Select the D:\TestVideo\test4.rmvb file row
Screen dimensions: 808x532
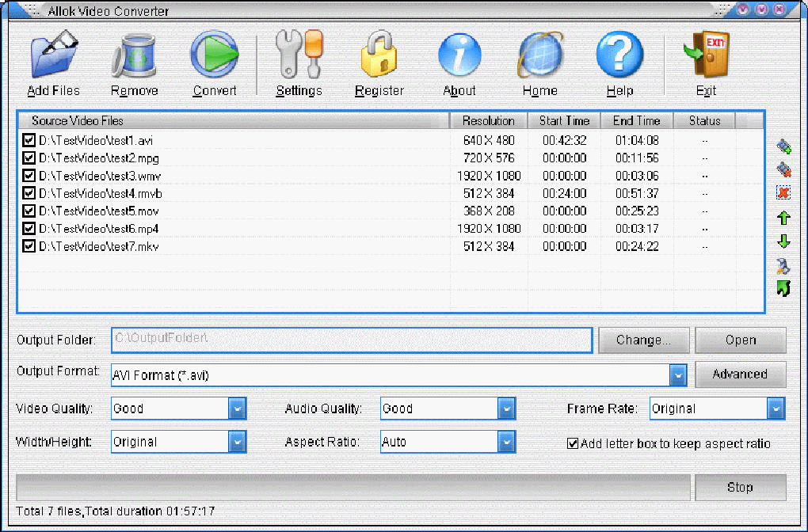391,193
